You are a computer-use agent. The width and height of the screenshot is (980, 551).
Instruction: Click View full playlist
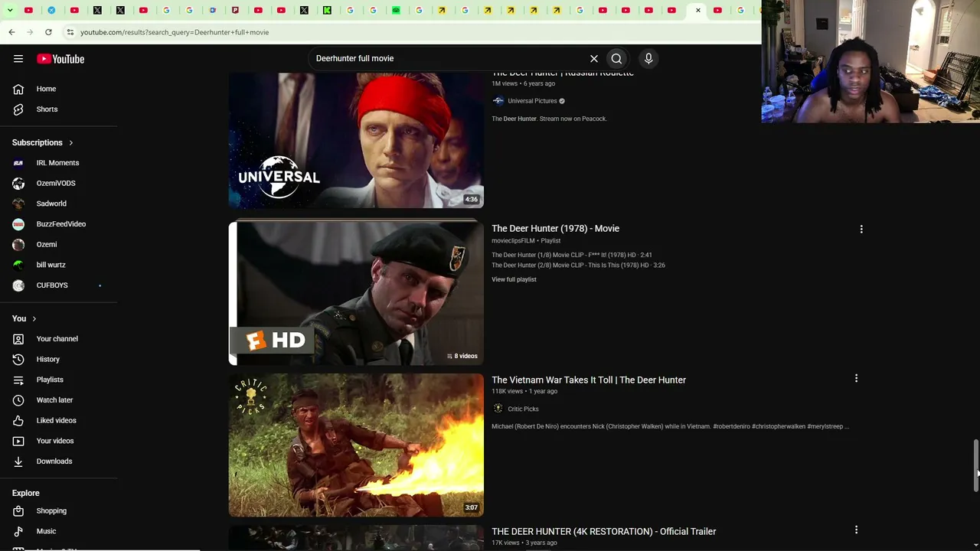(514, 279)
